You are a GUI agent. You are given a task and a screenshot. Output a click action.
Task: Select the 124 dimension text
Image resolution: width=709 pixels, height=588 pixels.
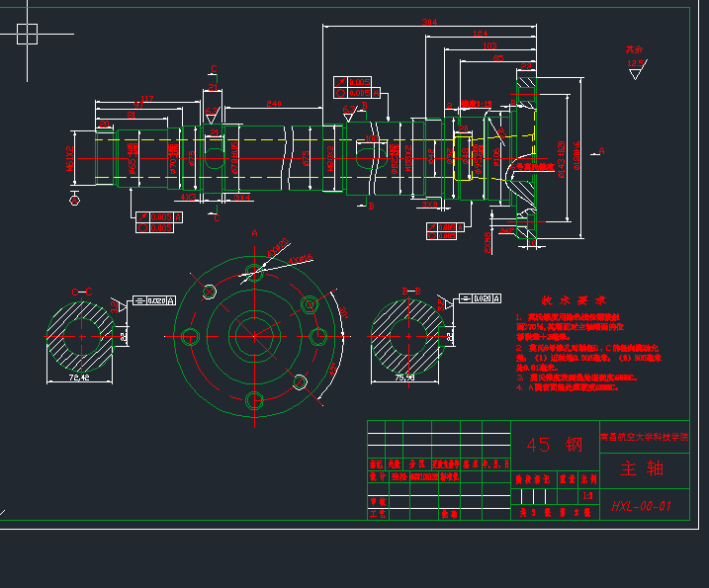click(x=481, y=34)
